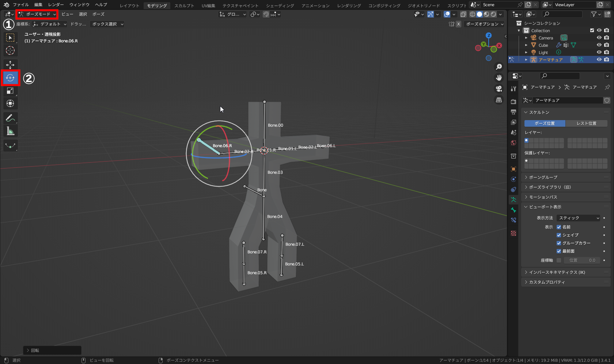
Task: Switch to the スカルプト workspace tab
Action: click(x=184, y=5)
